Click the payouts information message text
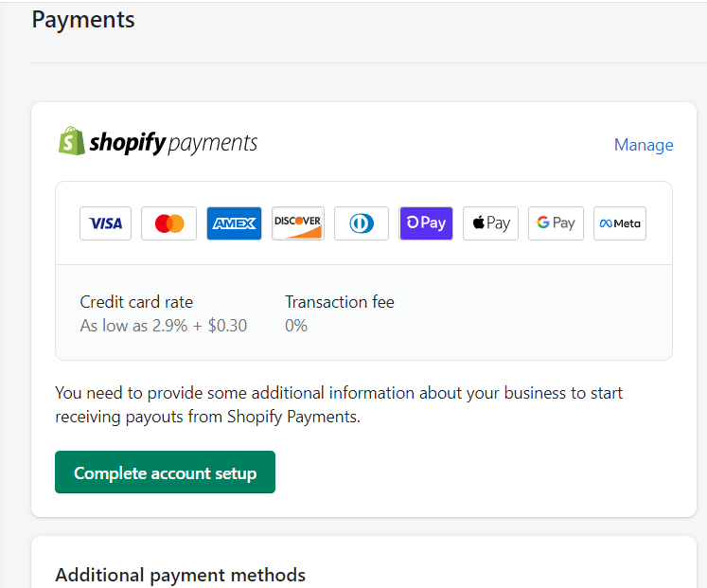Viewport: 707px width, 588px height. click(339, 404)
